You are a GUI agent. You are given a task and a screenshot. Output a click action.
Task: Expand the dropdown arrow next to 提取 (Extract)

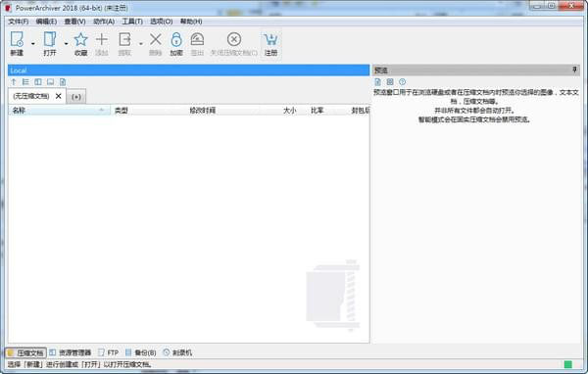140,44
